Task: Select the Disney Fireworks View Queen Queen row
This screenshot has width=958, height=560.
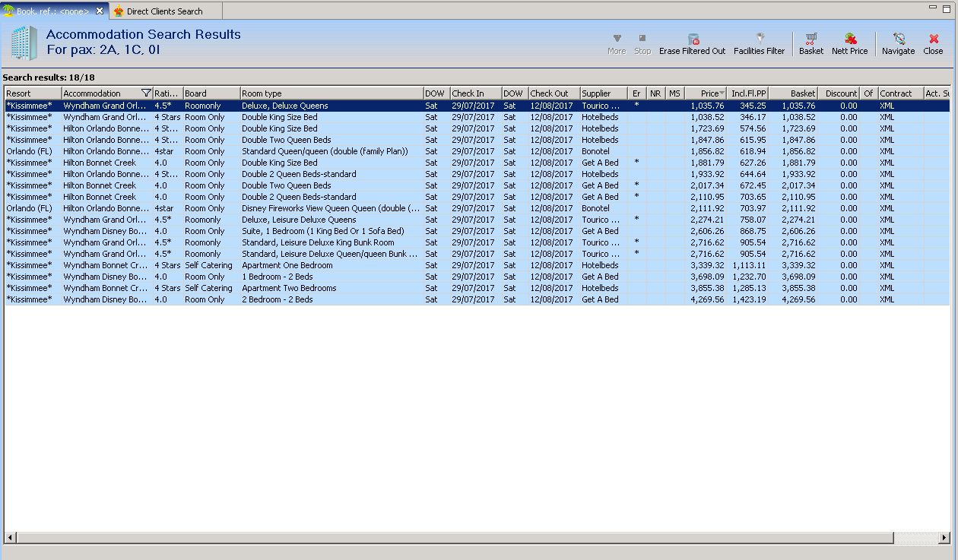Action: click(477, 208)
